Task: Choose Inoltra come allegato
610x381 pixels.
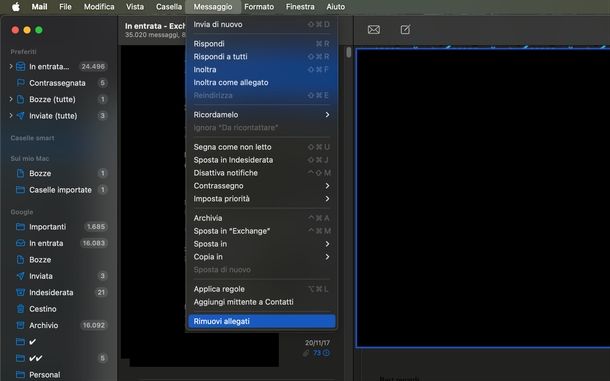Action: [261, 82]
